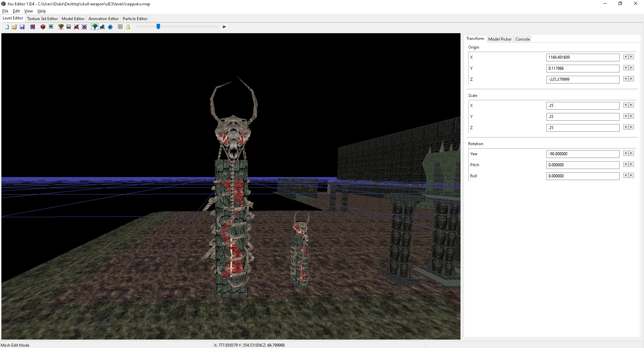
Task: Save the level with the floppy disk icon
Action: pos(22,27)
